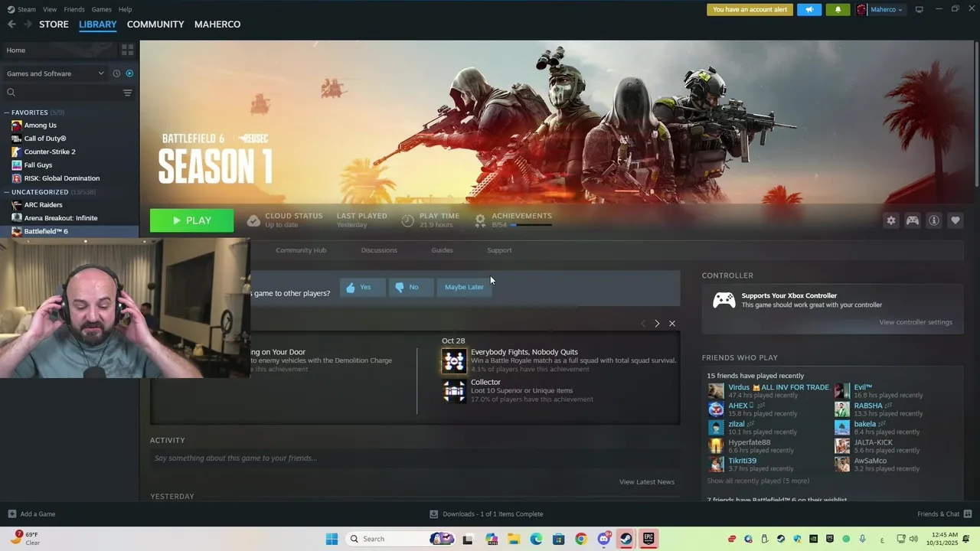Click Friends & Chat icon
The image size is (980, 551).
click(967, 514)
